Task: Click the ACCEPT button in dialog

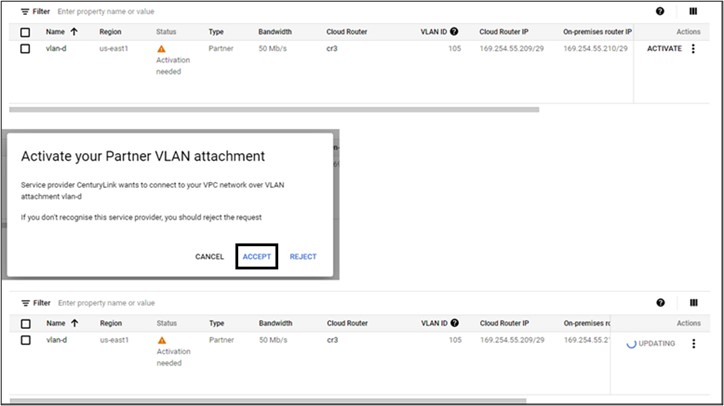Action: pos(257,257)
